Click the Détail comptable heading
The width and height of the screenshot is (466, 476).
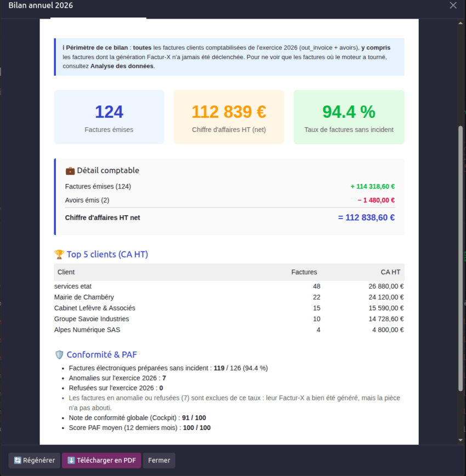click(x=108, y=170)
